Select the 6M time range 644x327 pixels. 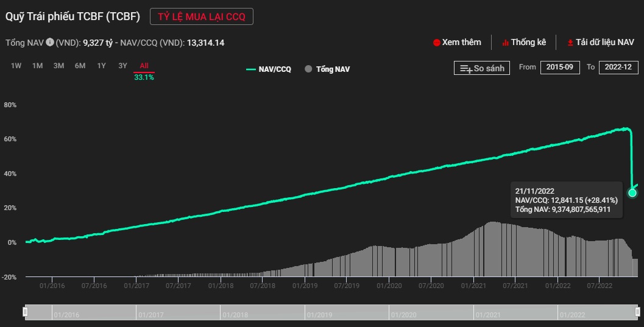pos(80,66)
